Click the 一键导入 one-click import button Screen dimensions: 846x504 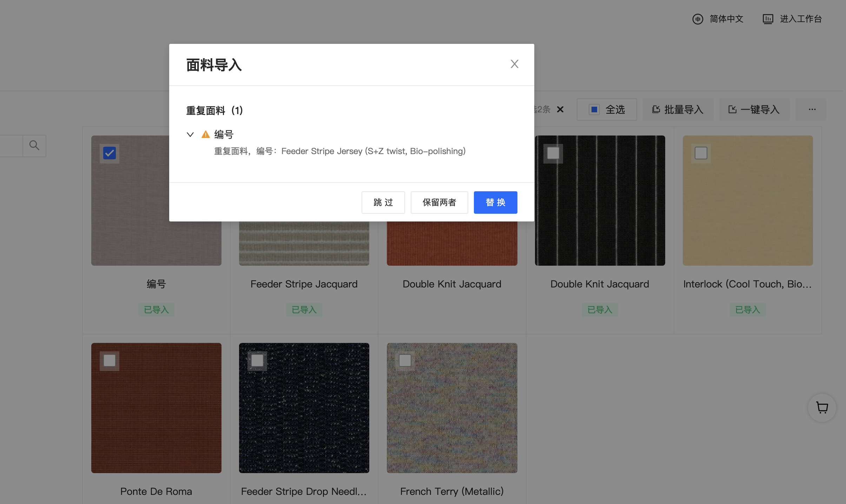[754, 110]
